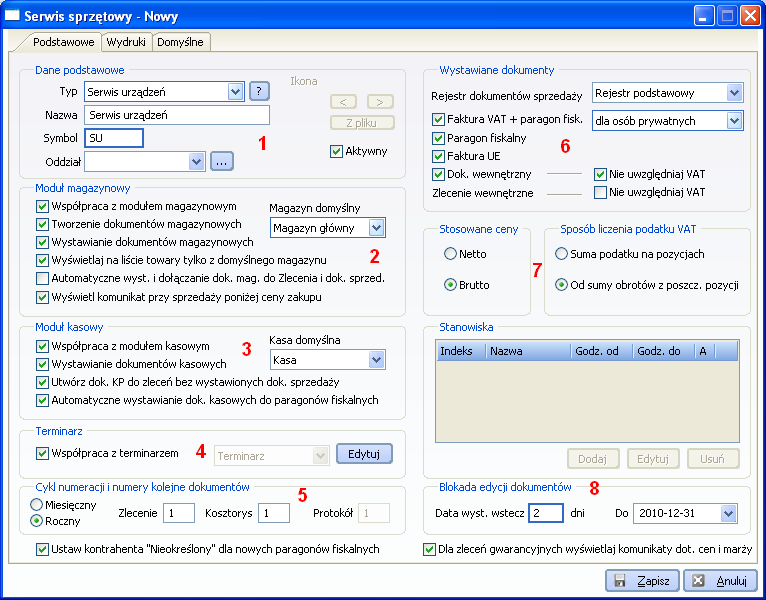Viewport: 766px width, 600px height.
Task: Expand the Kasa domyślna dropdown
Action: point(376,360)
